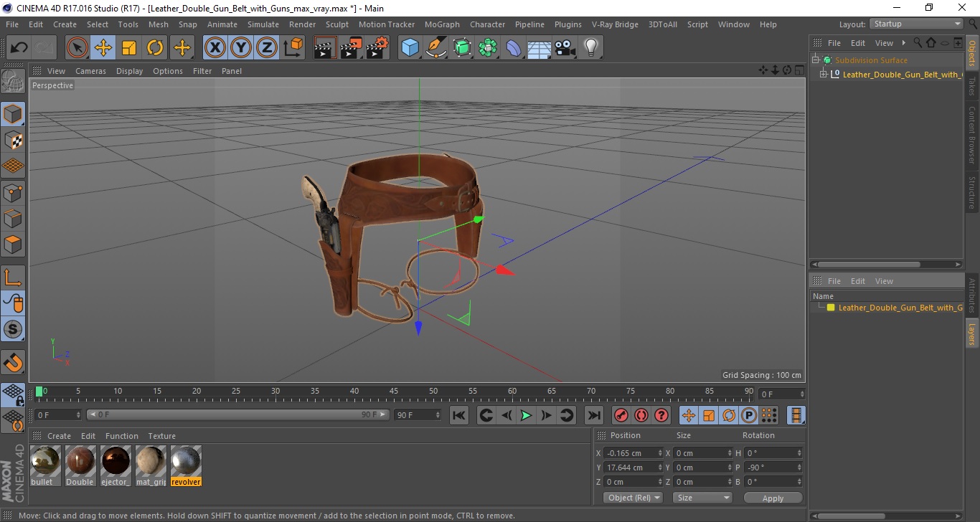Collapse the Subdivision Surface tree node

[816, 60]
